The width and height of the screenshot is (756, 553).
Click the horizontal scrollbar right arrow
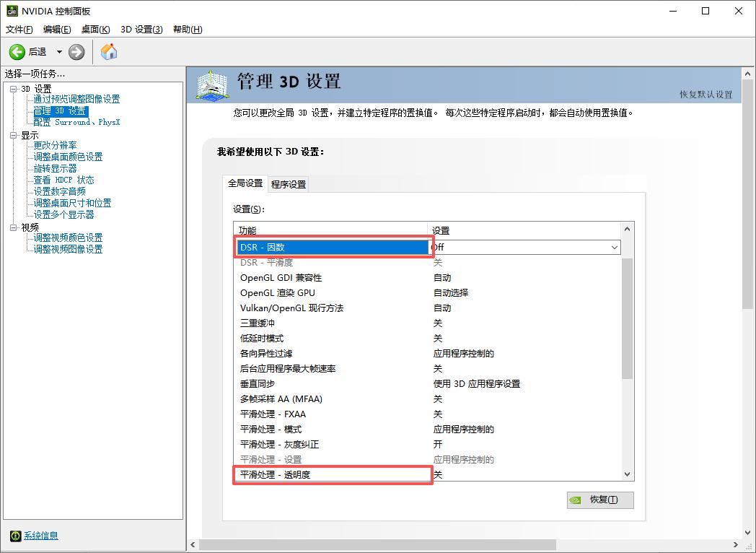click(736, 545)
